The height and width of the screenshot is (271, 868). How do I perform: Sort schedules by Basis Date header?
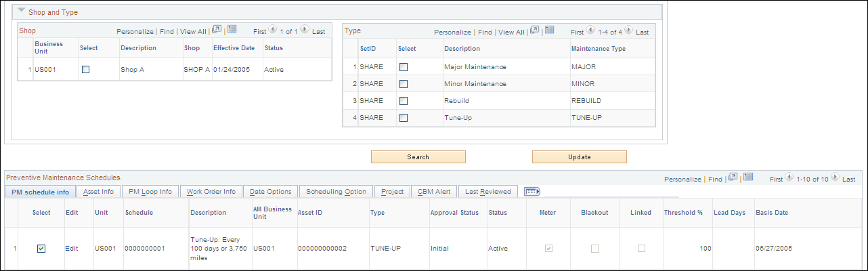pos(772,213)
